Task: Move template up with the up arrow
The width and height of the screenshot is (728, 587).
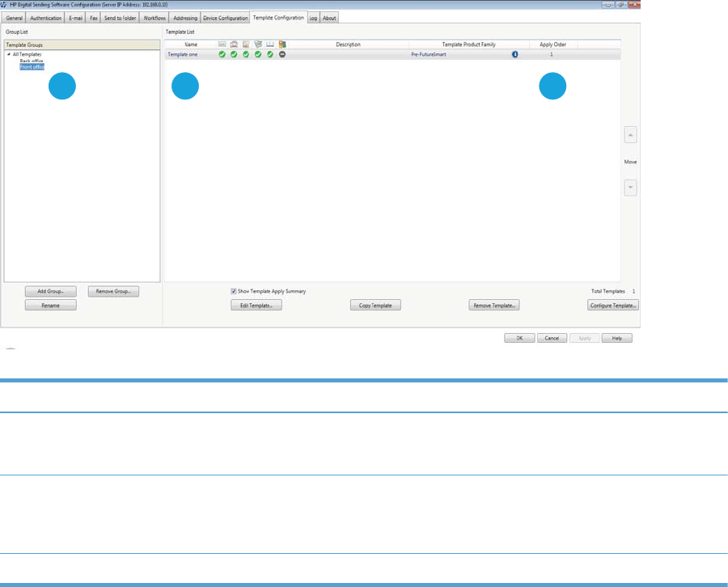Action: point(630,135)
